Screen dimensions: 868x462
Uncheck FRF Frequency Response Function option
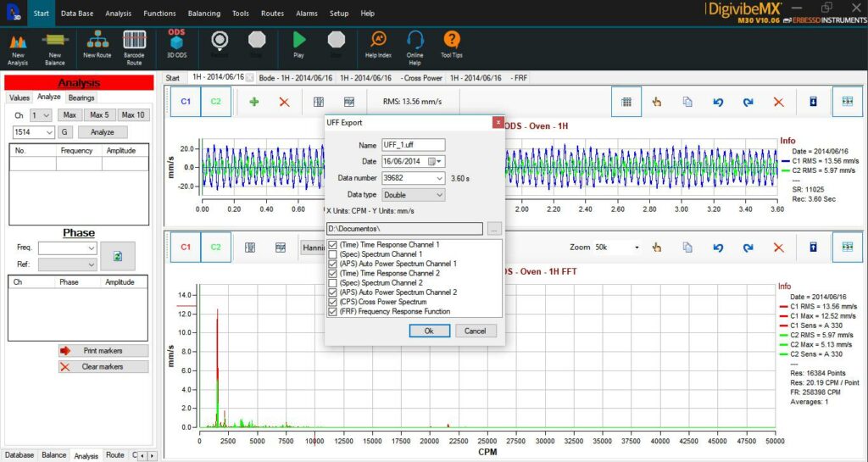[332, 311]
